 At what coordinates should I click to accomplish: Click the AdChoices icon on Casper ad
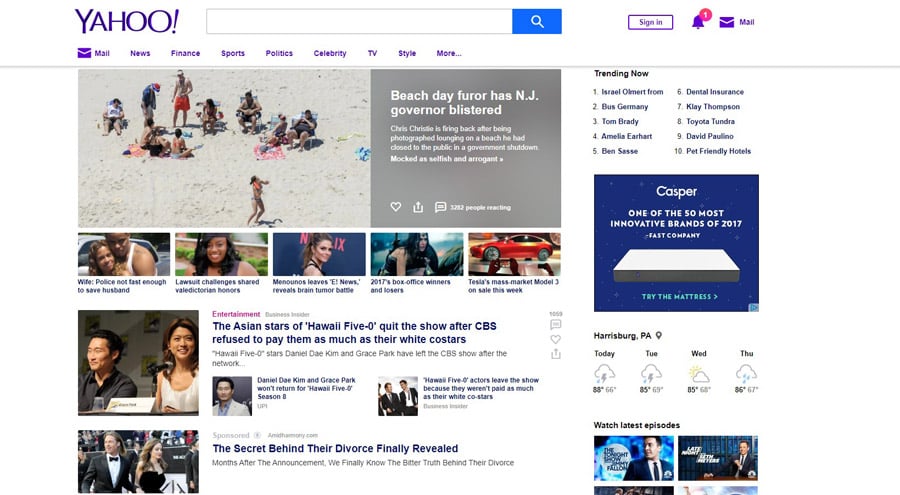754,308
